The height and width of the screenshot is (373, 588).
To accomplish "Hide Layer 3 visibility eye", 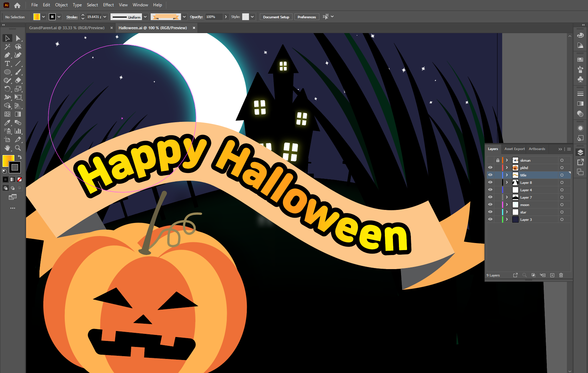I will pyautogui.click(x=490, y=219).
